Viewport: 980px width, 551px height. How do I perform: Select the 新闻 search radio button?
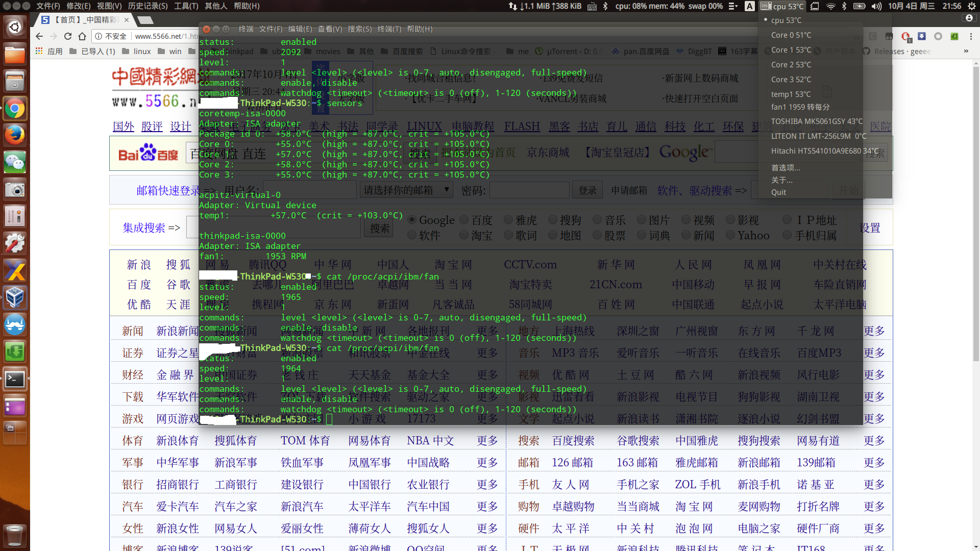pyautogui.click(x=686, y=235)
